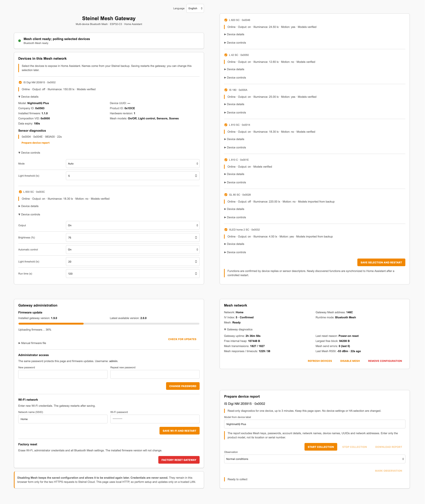Open the Observation dropdown showing Normal conditions
This screenshot has height=504, width=425.
315,459
